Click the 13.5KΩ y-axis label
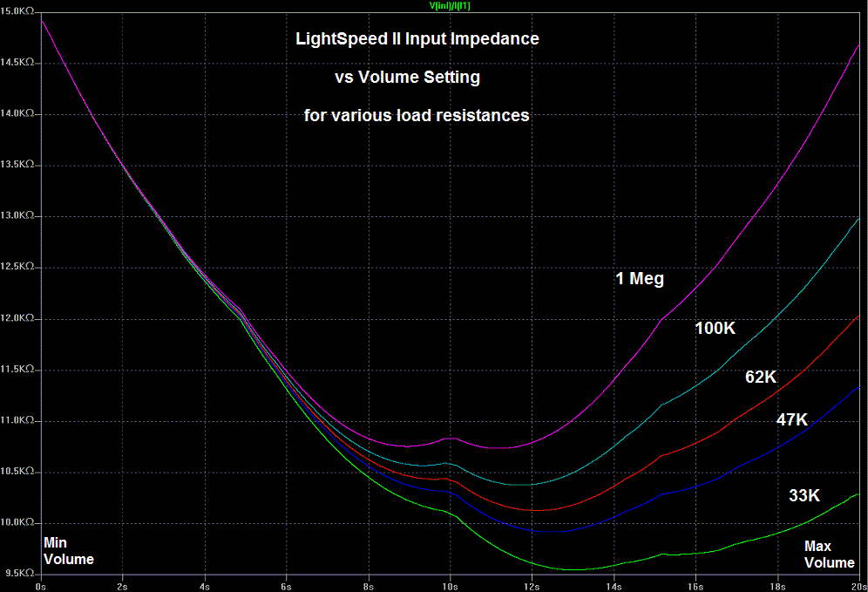Image resolution: width=868 pixels, height=592 pixels. coord(17,165)
